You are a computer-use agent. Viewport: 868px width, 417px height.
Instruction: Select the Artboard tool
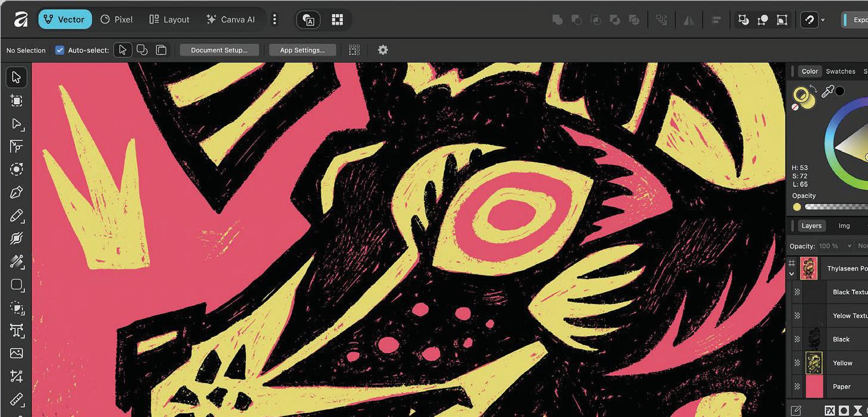[17, 101]
